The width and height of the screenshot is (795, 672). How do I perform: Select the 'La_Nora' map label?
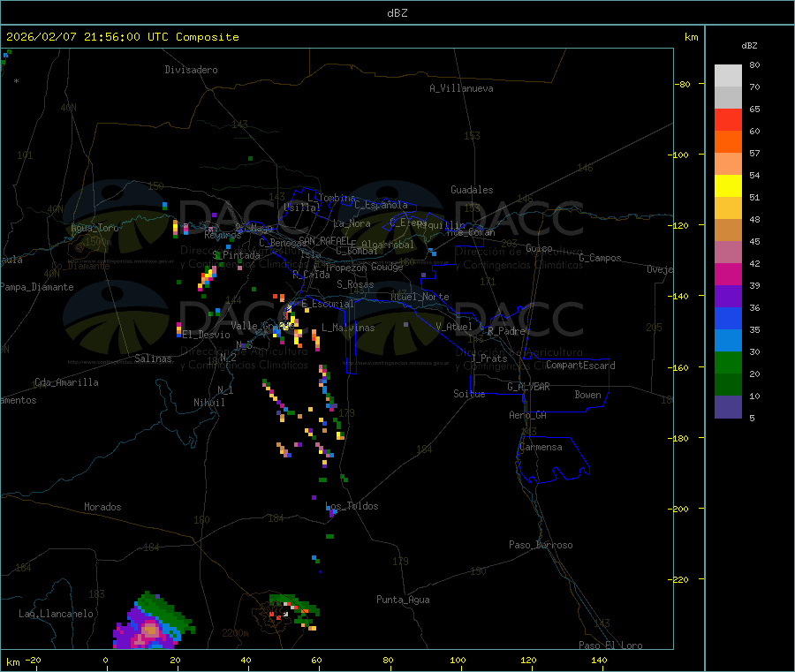click(x=352, y=223)
